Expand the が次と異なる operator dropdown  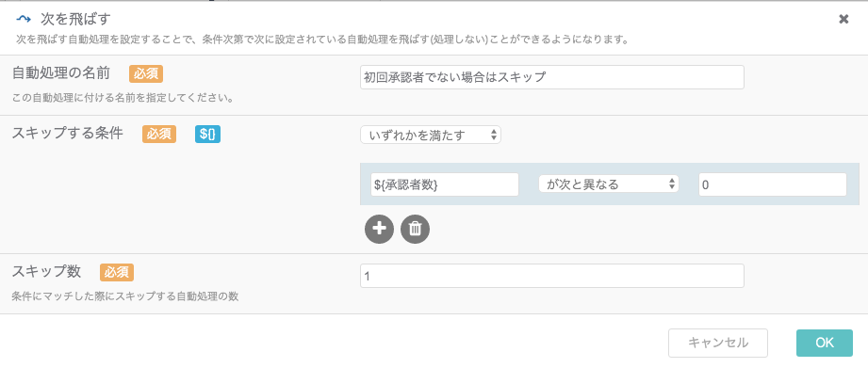pos(609,184)
